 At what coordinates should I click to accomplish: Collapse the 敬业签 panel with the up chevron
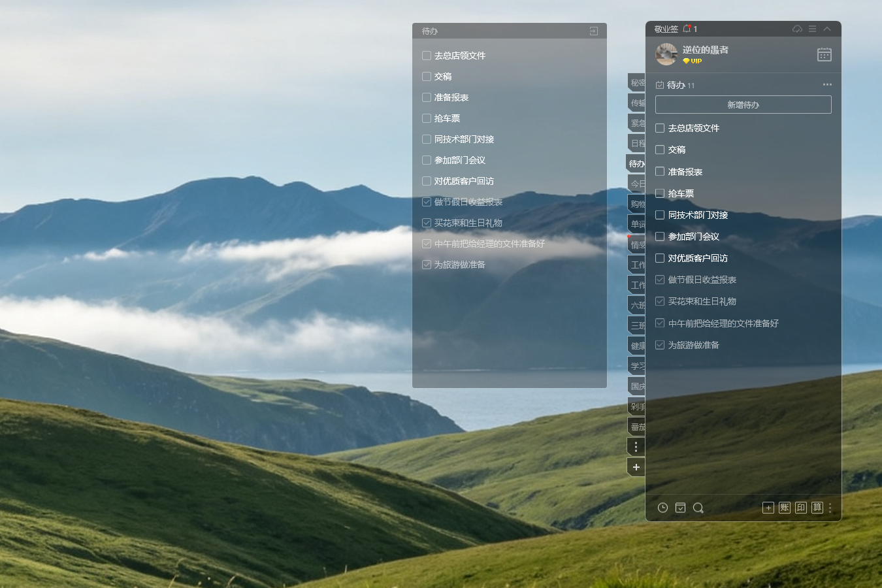(827, 29)
